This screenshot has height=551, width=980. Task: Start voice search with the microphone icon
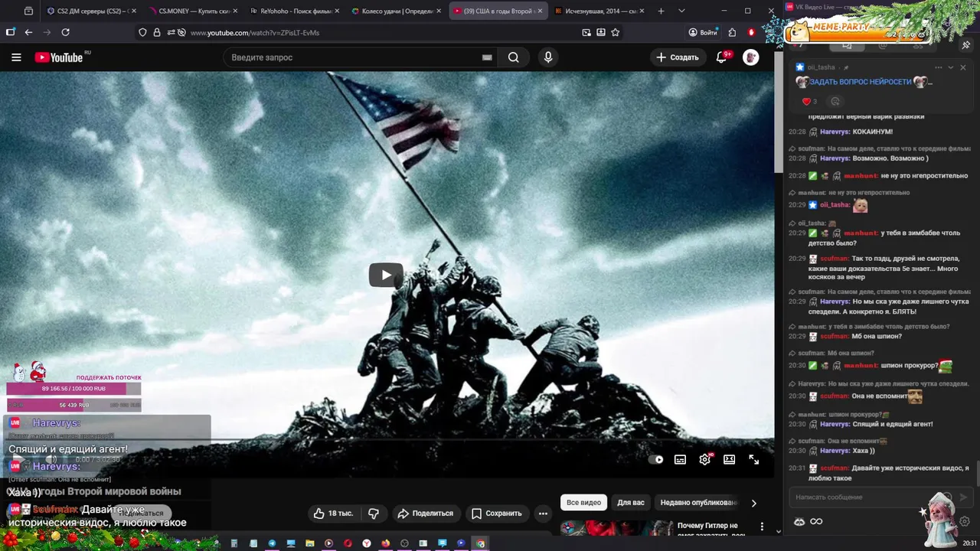547,57
